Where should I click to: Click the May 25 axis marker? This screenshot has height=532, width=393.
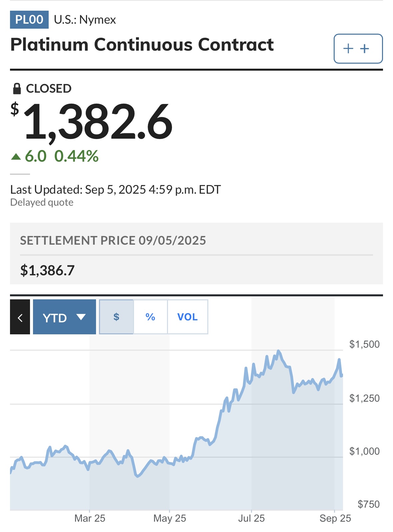coord(170,518)
